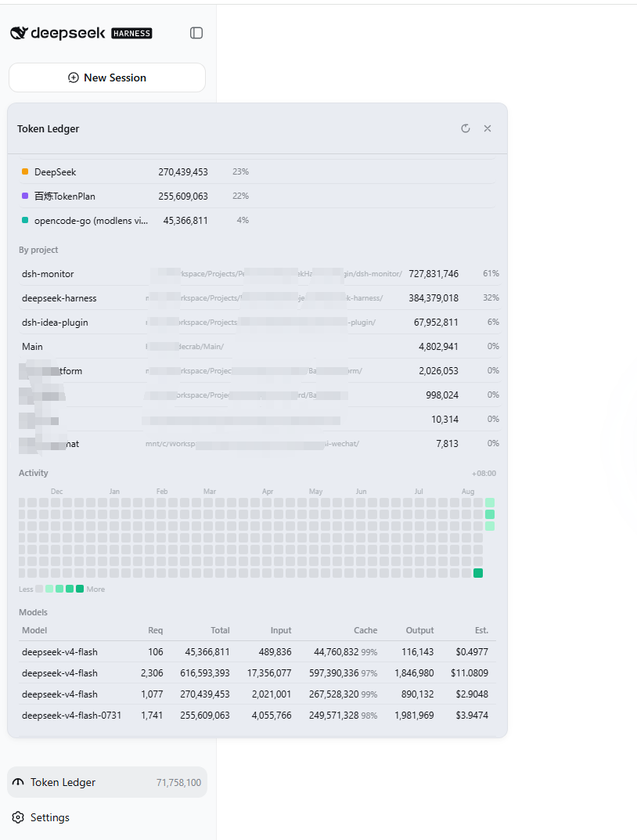The height and width of the screenshot is (840, 637).
Task: Click the top green heatmap cell in August column
Action: 490,503
